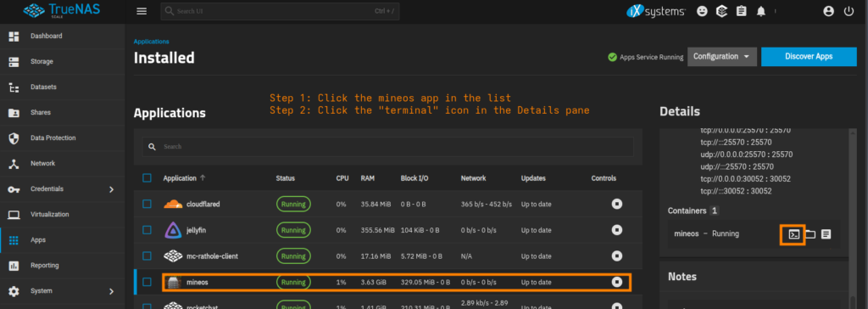The width and height of the screenshot is (868, 309).
Task: Click the iXsystems logo
Action: pyautogui.click(x=656, y=11)
